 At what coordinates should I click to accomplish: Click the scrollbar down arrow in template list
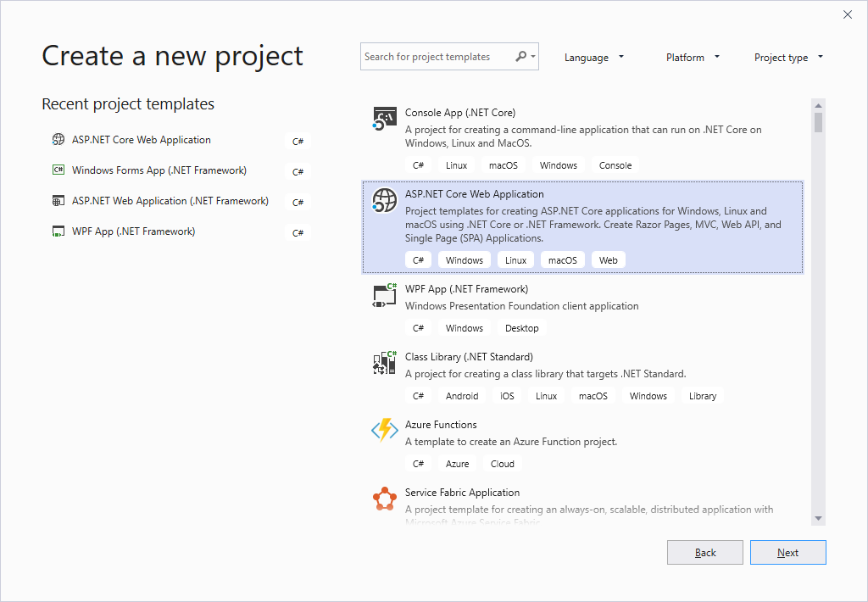pos(818,518)
